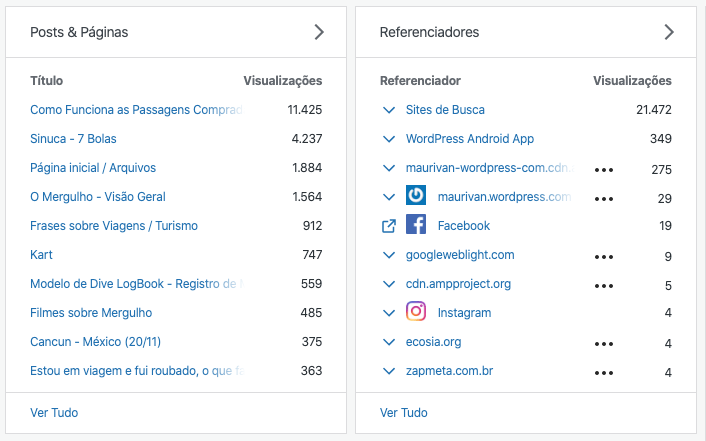The height and width of the screenshot is (441, 706).
Task: Click the Facebook logo icon
Action: pos(416,226)
